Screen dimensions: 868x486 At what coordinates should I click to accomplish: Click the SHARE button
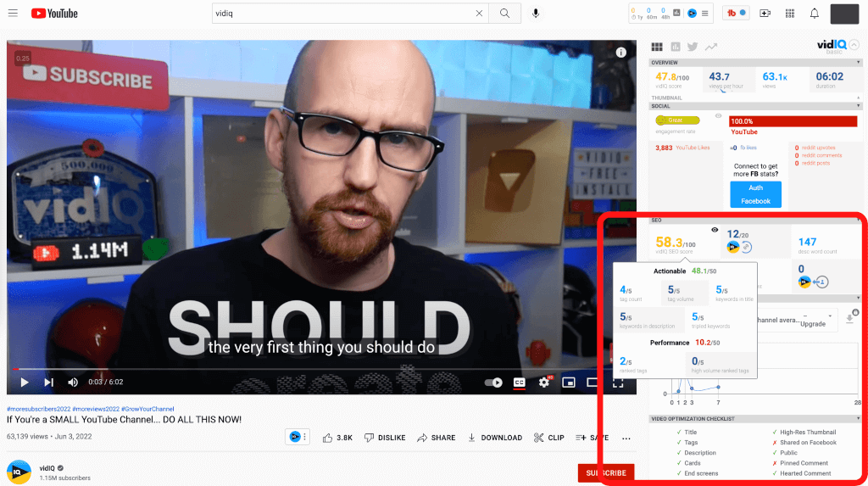point(437,438)
